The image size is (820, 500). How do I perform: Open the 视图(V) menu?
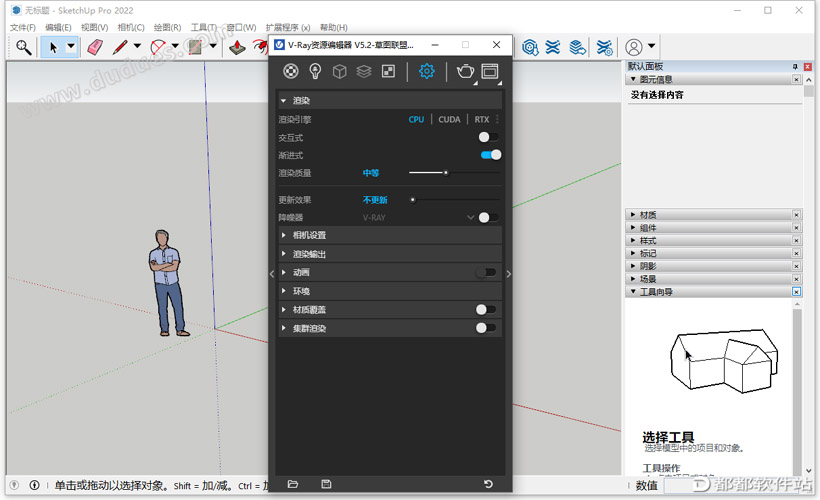click(94, 27)
